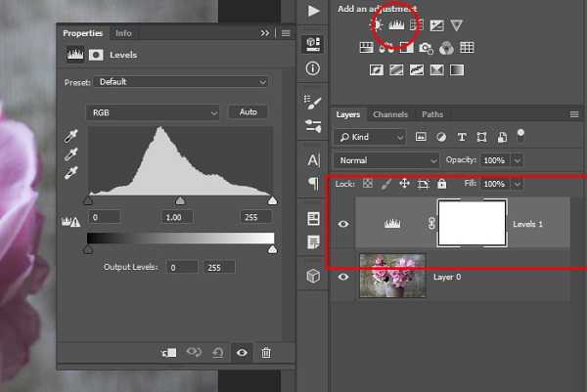This screenshot has height=392, width=587.
Task: Toggle lock all for layer
Action: (x=442, y=184)
